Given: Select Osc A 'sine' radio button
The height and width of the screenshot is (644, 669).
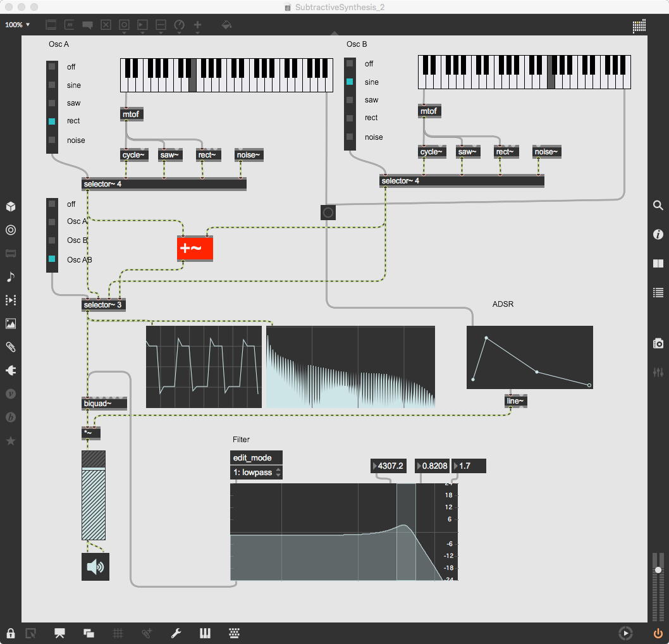Looking at the screenshot, I should point(52,85).
